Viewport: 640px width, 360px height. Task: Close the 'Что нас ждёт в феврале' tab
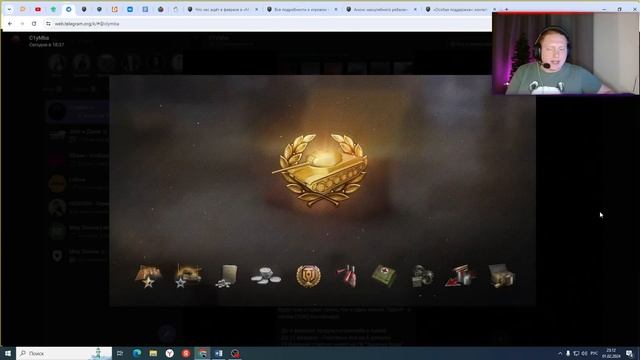click(x=256, y=9)
